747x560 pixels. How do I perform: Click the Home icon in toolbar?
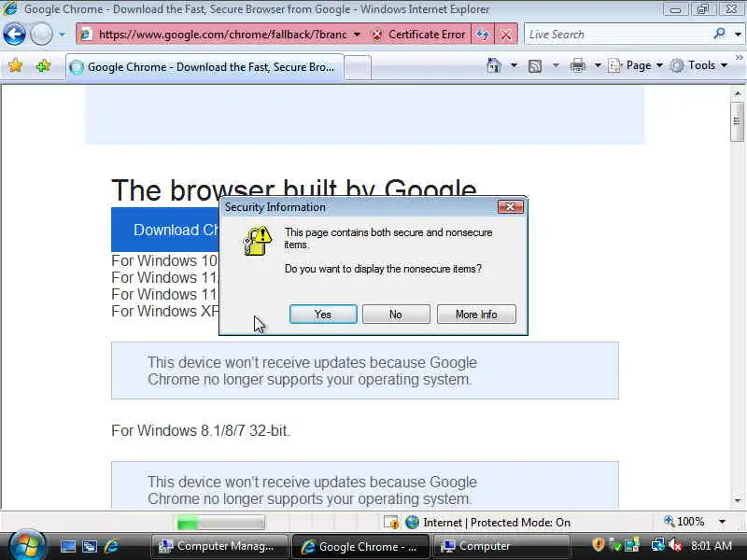point(494,65)
